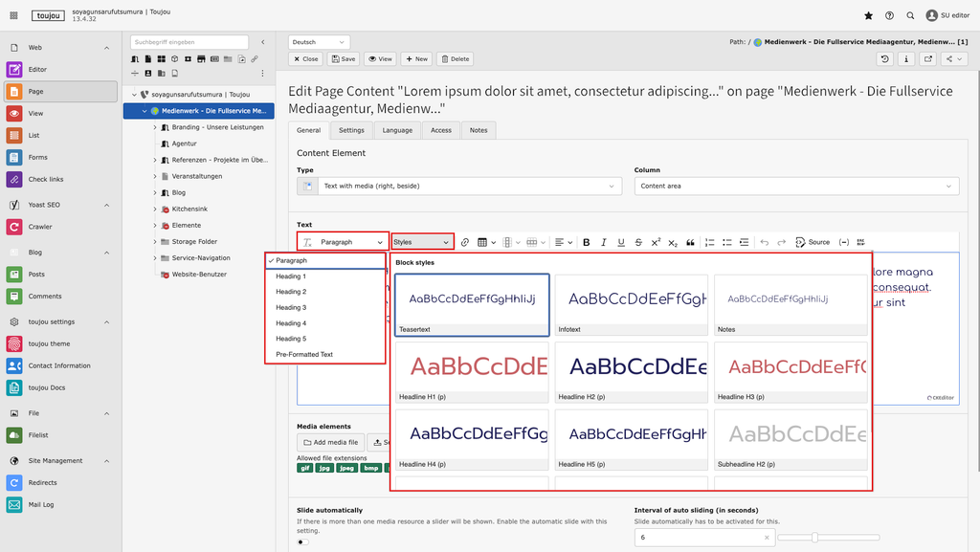The image size is (980, 552).
Task: Open the Filelist module
Action: (60, 435)
